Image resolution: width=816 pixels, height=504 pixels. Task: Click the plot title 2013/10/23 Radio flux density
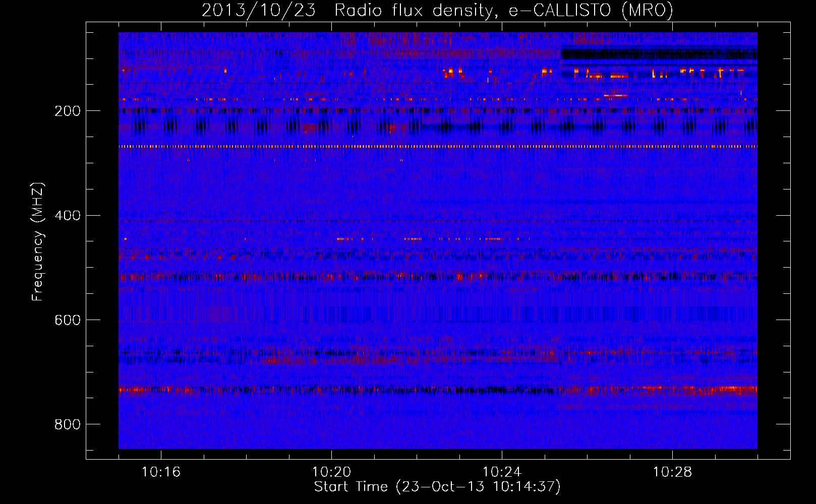437,10
